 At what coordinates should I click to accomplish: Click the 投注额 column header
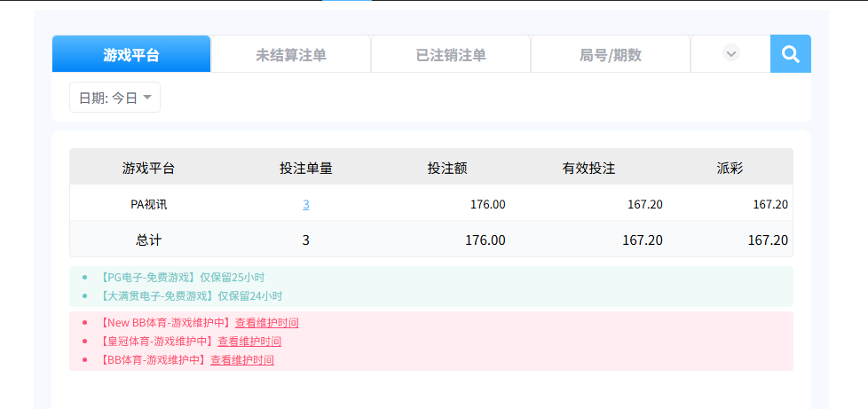tap(447, 168)
